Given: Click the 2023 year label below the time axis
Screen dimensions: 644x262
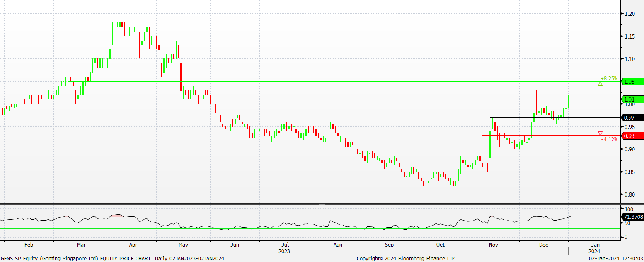Looking at the screenshot, I should (x=284, y=251).
